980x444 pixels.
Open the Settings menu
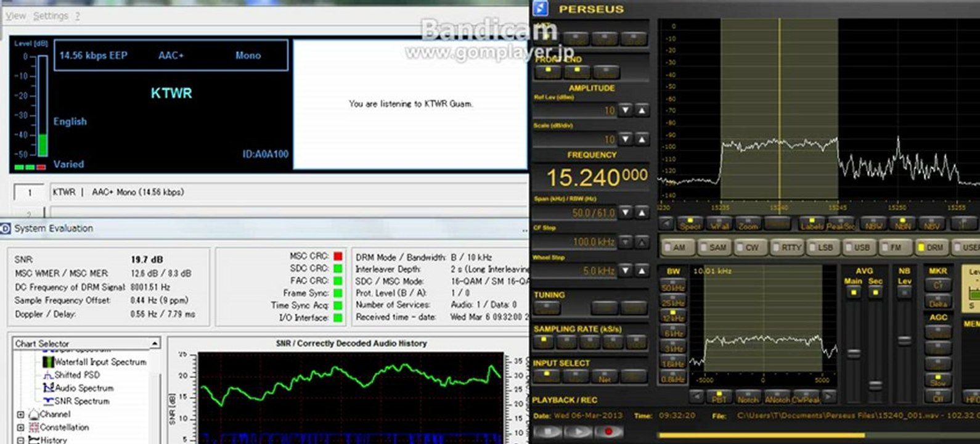click(51, 16)
